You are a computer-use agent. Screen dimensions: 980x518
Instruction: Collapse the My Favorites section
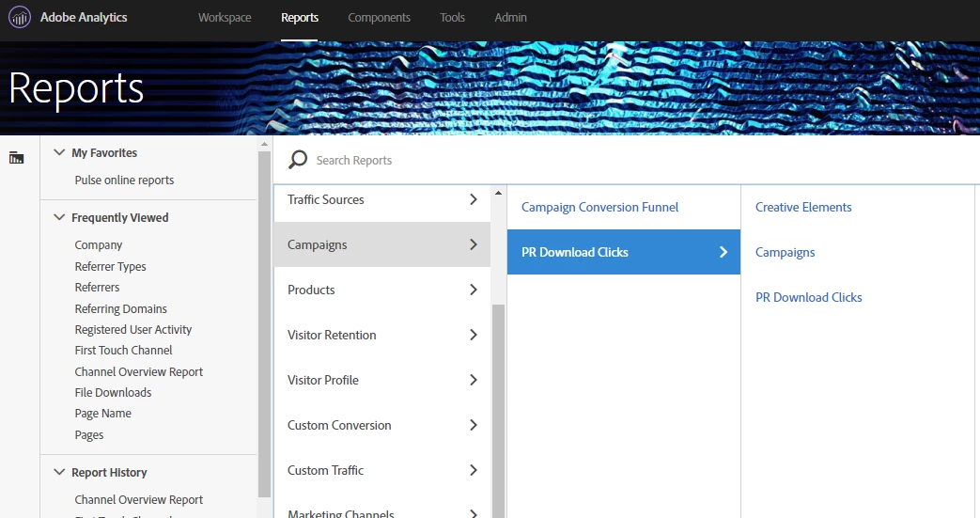point(59,152)
